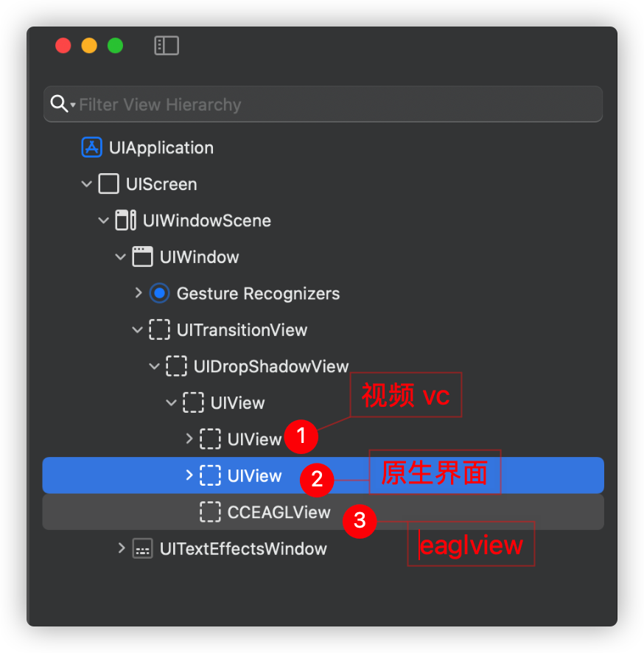Select the UIDropShadowView tree item
The image size is (644, 653).
coord(270,366)
